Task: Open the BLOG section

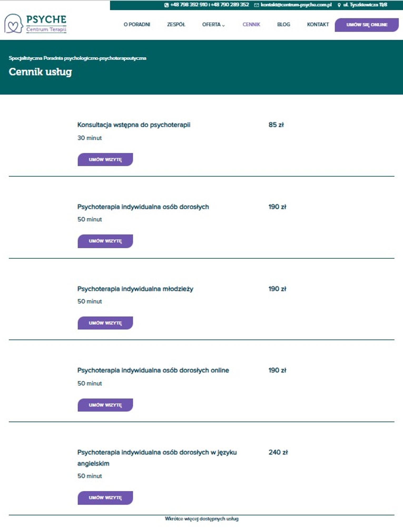Action: point(283,25)
